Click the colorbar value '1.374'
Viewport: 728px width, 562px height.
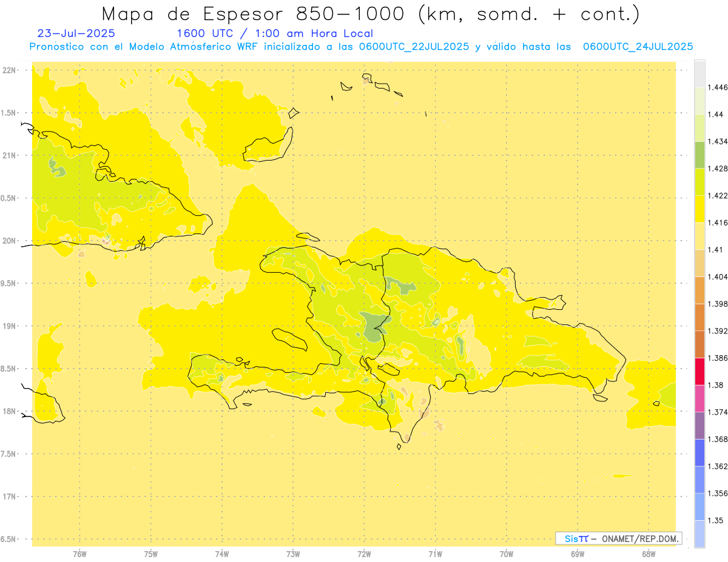click(718, 412)
